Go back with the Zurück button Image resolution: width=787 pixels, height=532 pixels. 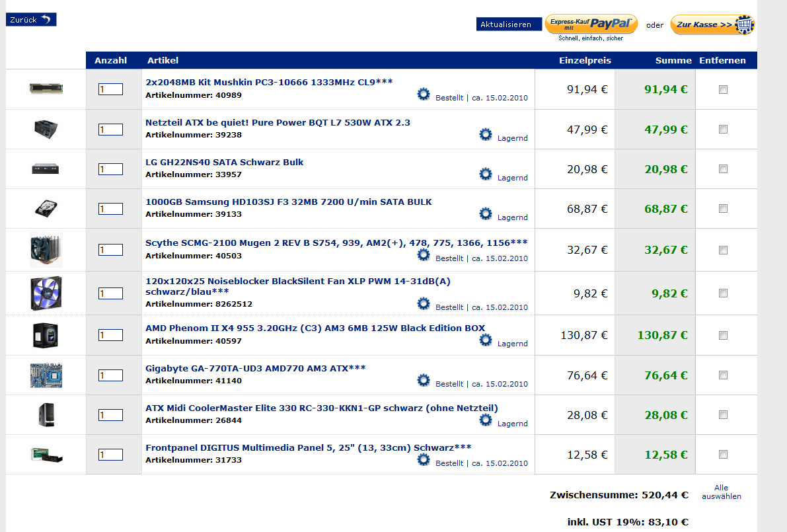(31, 20)
